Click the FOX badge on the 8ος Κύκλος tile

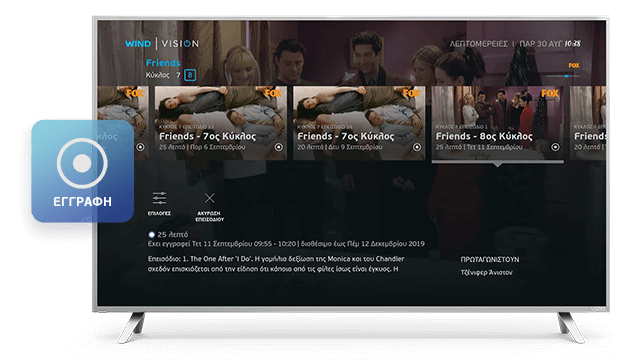point(550,93)
